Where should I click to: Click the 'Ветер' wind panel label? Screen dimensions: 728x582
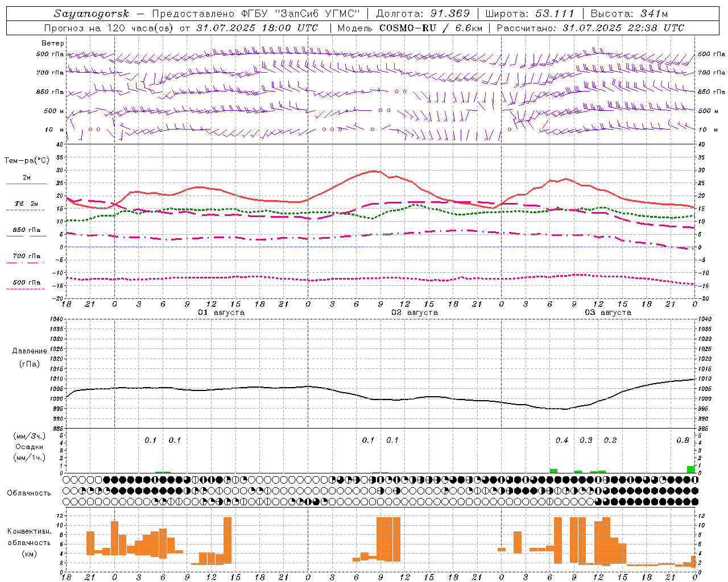tap(53, 43)
